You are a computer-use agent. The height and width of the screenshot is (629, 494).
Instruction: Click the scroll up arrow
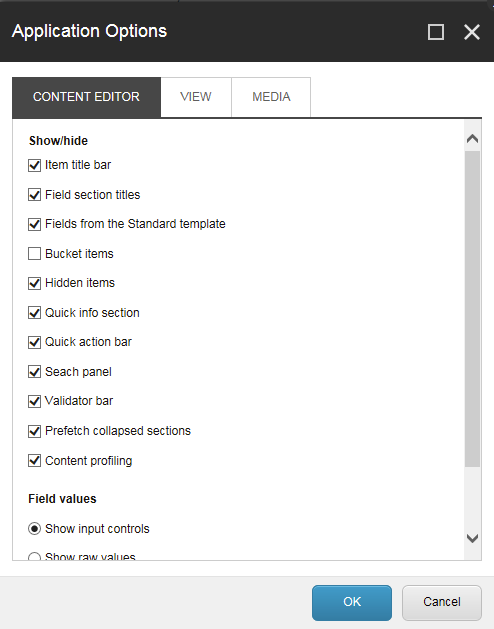472,139
